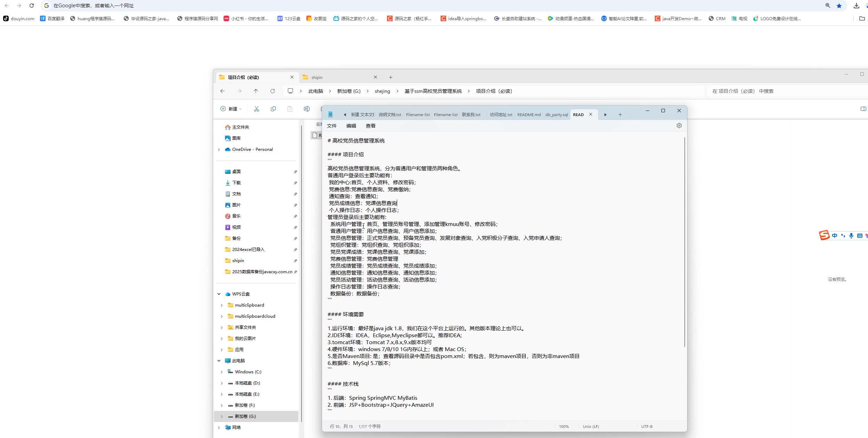Collapse the WPS云盘 tree node
Image resolution: width=868 pixels, height=438 pixels.
[219, 294]
